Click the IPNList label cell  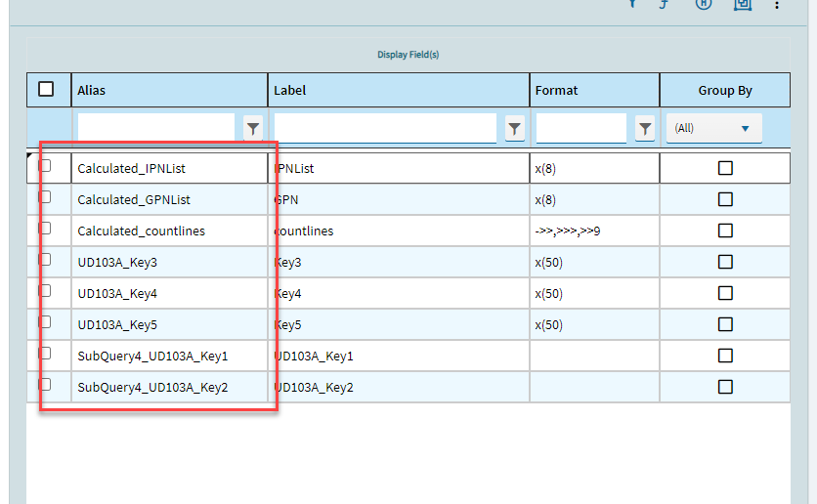point(399,168)
